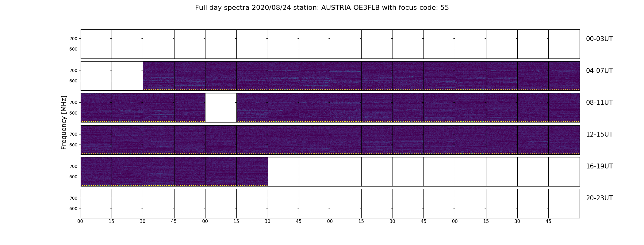Viewport: 644px width, 245px height.
Task: Select the '08-11UT' row label
Action: tap(599, 103)
